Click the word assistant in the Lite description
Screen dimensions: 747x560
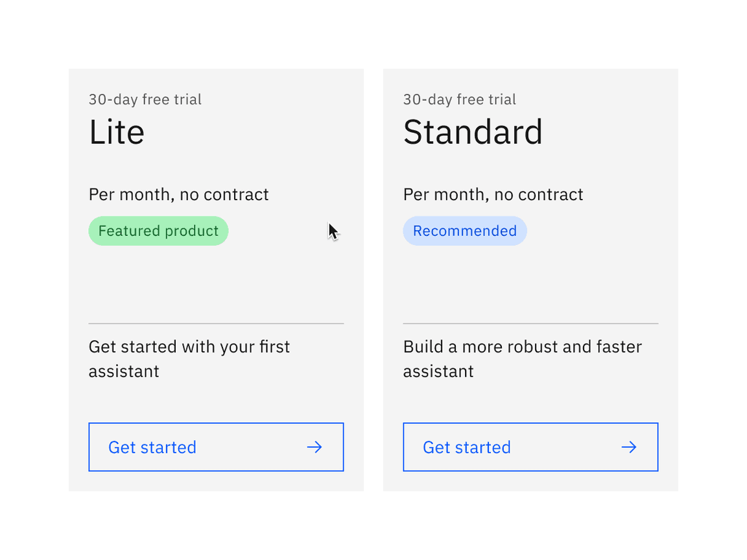click(124, 371)
